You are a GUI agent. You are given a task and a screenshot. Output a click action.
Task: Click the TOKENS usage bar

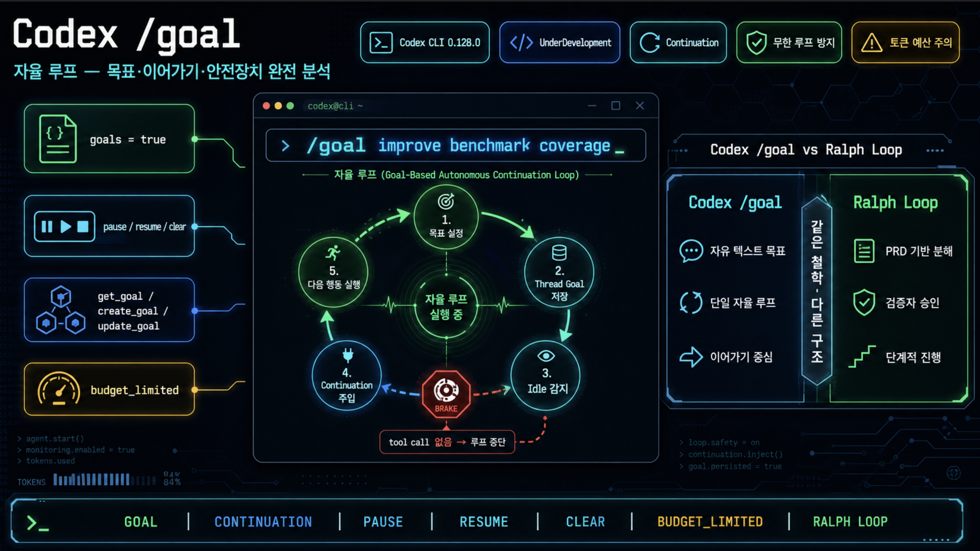click(105, 479)
